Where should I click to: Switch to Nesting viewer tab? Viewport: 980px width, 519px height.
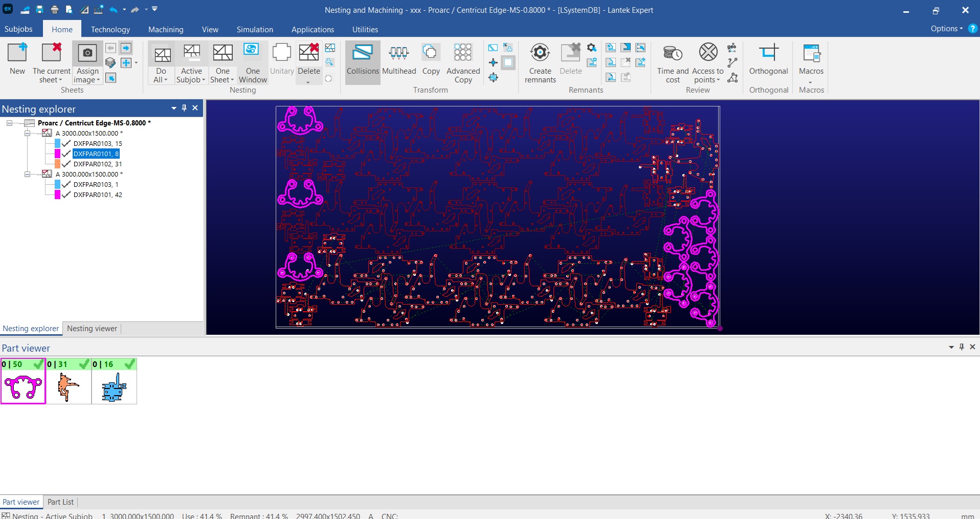coord(92,329)
